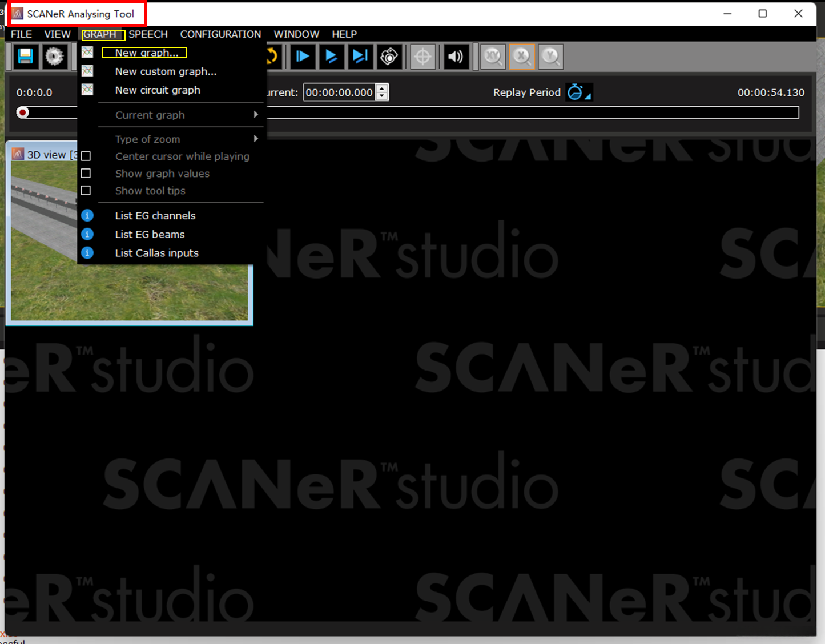Open the FILE menu

pos(21,34)
